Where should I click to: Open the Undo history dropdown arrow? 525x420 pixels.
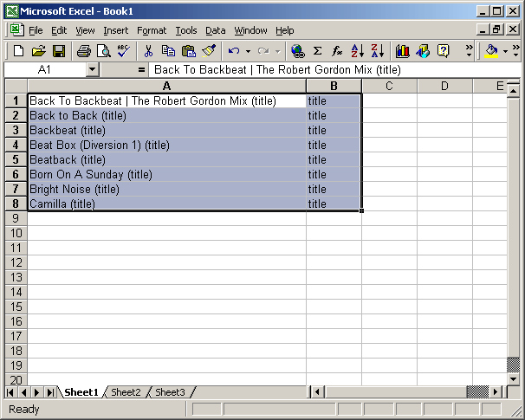pyautogui.click(x=248, y=51)
